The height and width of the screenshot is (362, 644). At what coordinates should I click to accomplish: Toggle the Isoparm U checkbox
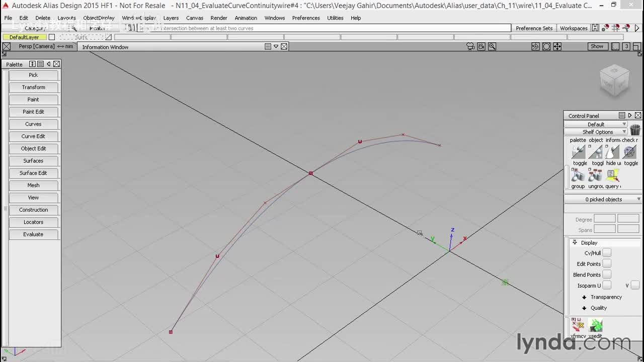(607, 286)
